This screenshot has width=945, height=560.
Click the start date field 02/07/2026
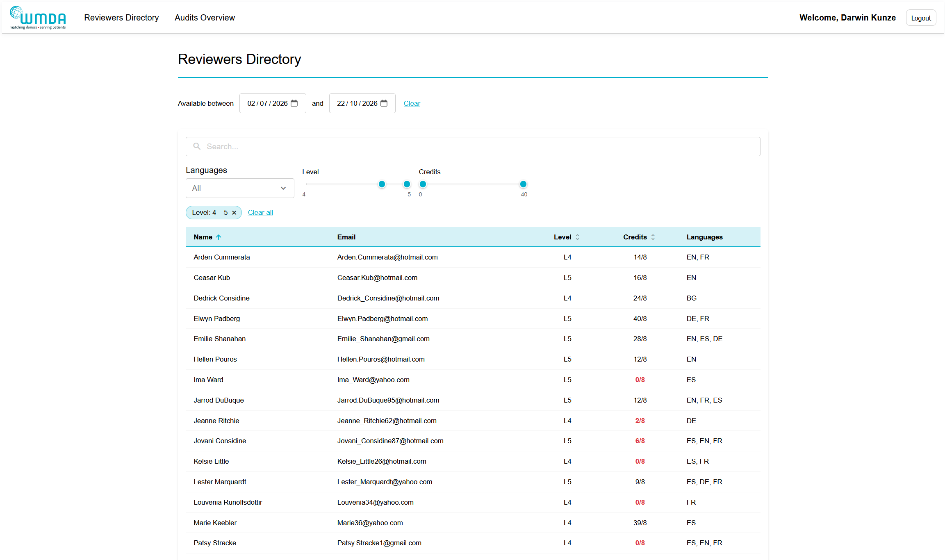pos(273,103)
